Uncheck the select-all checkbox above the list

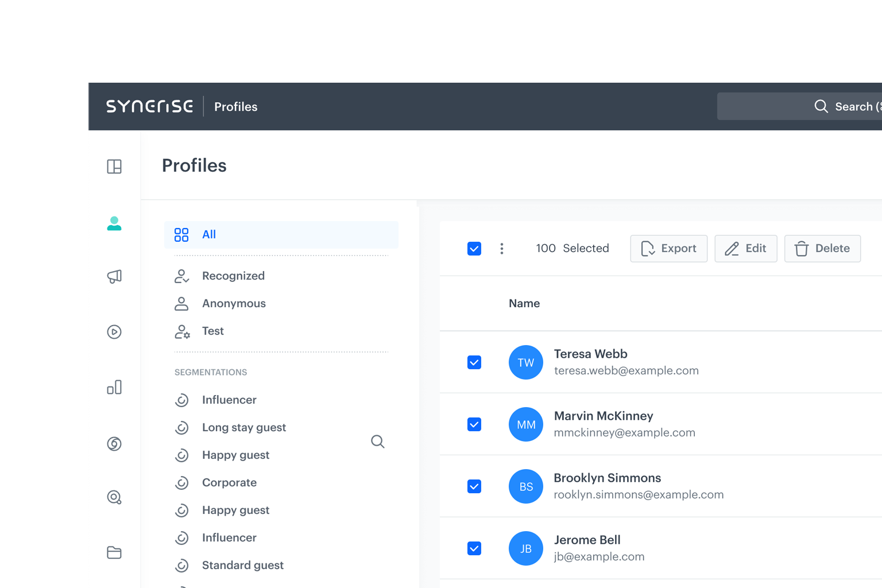474,248
